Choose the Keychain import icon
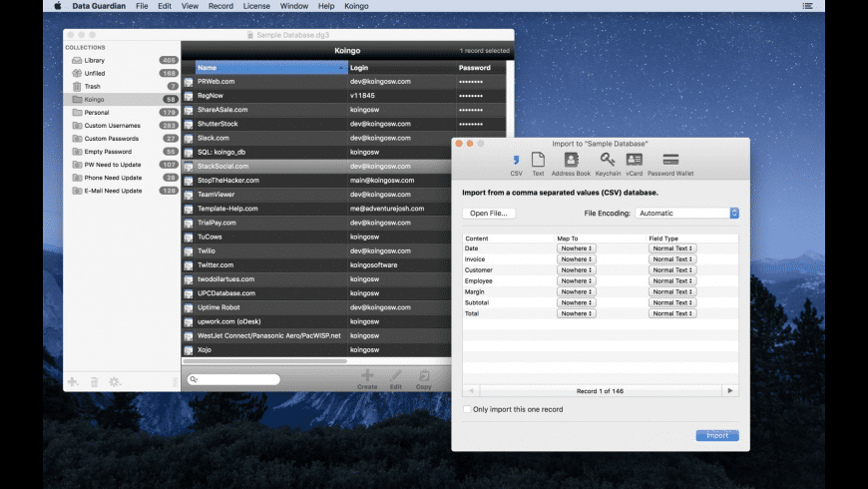This screenshot has width=868, height=489. coord(608,160)
